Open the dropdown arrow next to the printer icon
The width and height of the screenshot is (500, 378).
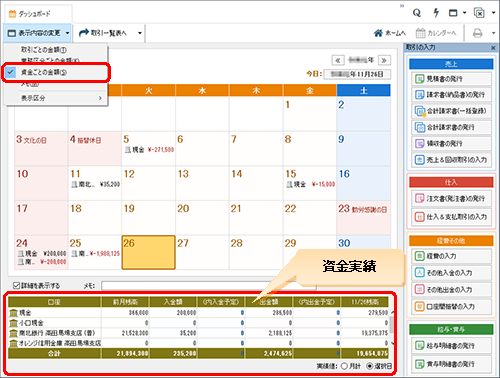[493, 33]
